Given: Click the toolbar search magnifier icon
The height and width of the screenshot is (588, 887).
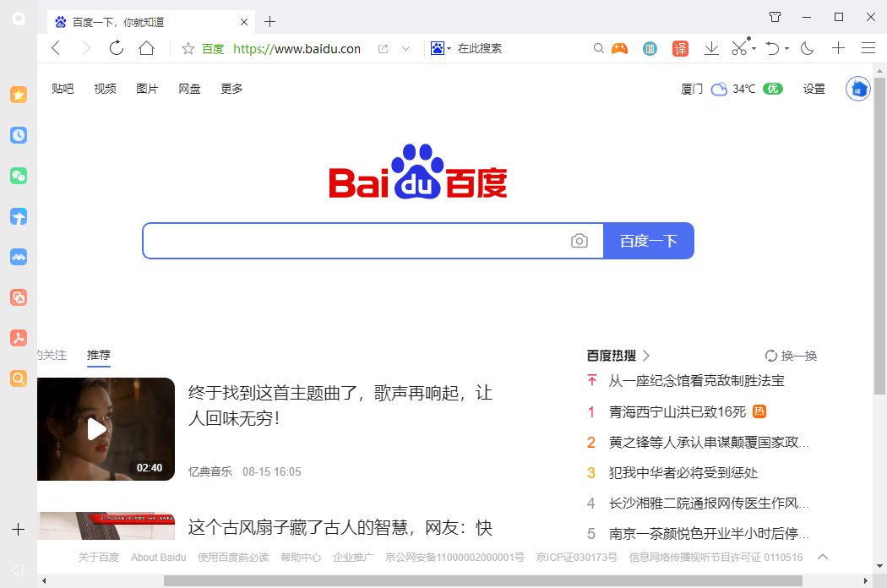Looking at the screenshot, I should (598, 49).
